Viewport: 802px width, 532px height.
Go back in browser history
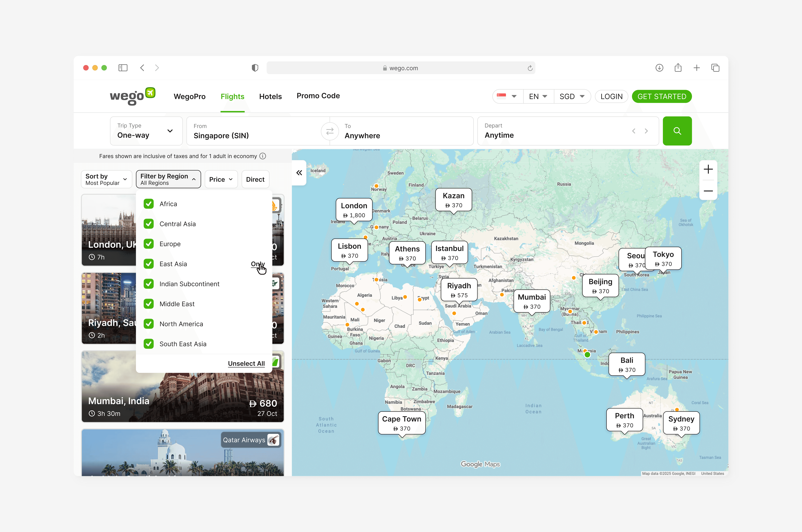coord(142,68)
